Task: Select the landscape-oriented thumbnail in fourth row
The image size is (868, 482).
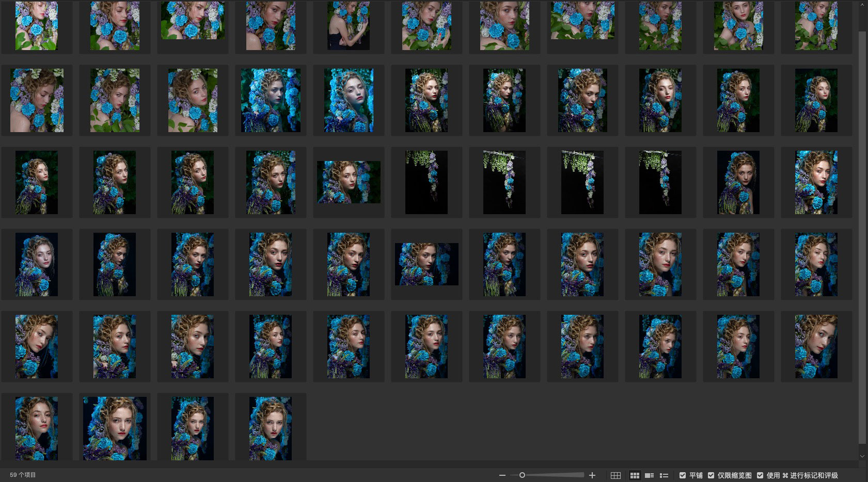Action: coord(427,264)
